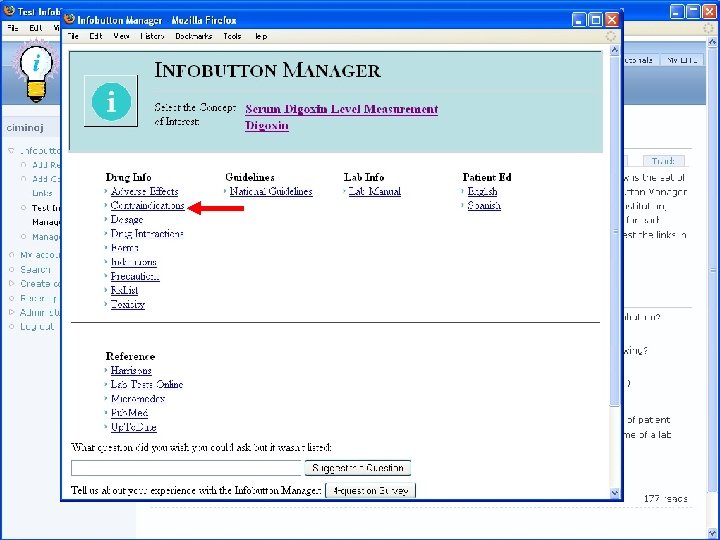Open the Drug Interactions link

[x=147, y=234]
